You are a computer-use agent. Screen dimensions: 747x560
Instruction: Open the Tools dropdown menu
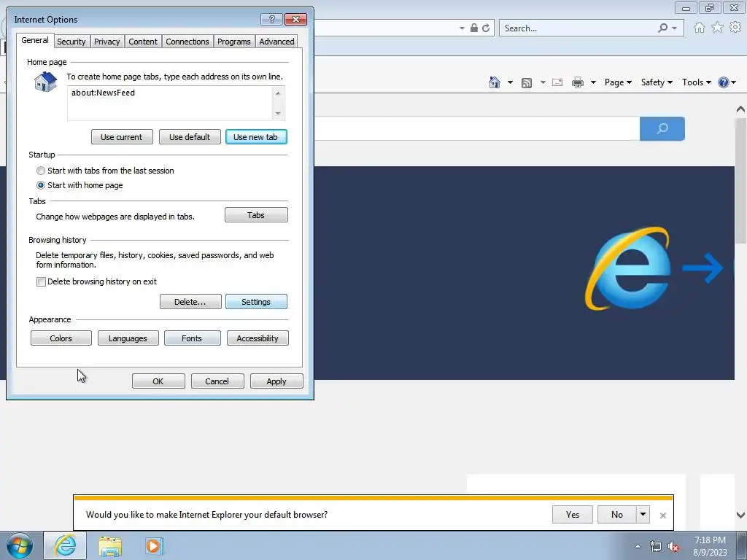click(697, 82)
